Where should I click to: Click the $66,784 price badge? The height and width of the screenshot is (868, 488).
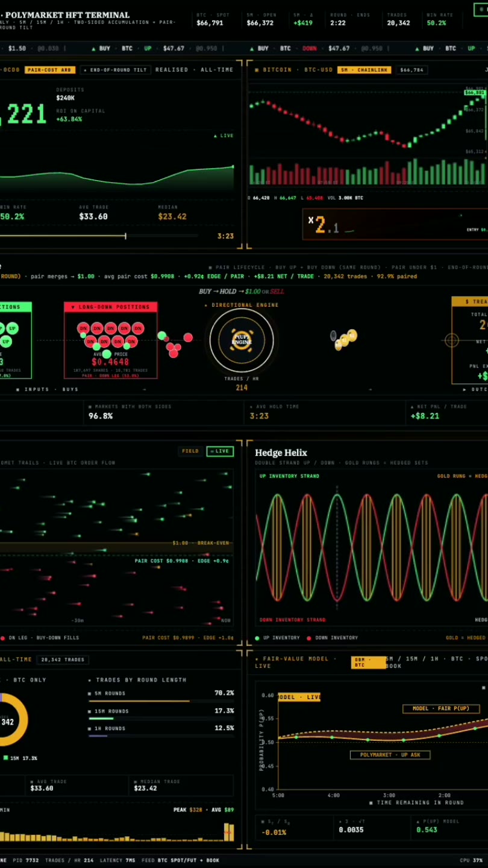pyautogui.click(x=411, y=70)
